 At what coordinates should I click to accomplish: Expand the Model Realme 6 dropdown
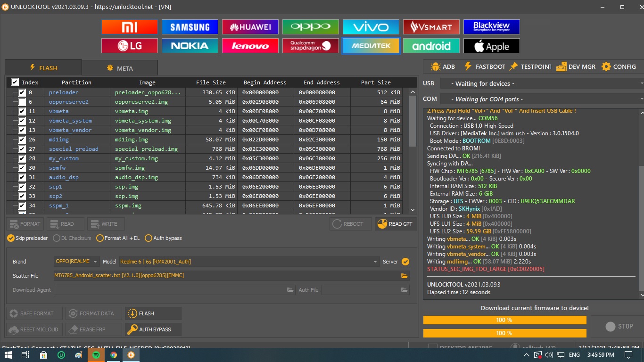point(249,262)
